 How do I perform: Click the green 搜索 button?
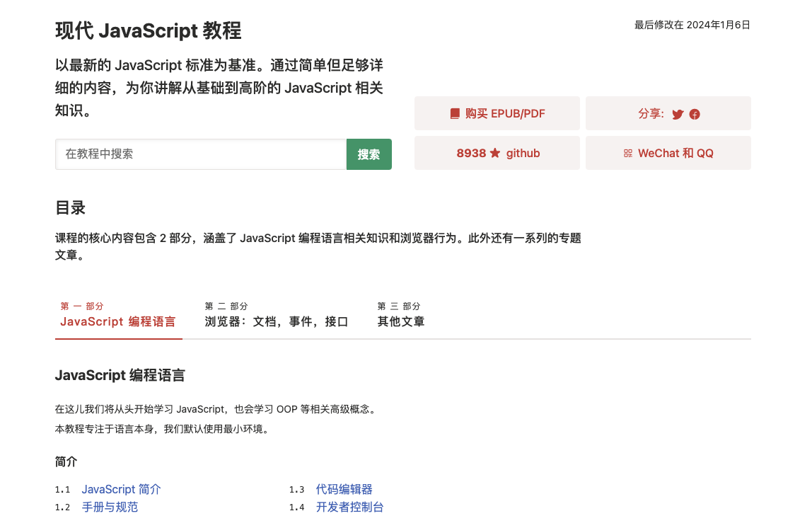[x=369, y=154]
